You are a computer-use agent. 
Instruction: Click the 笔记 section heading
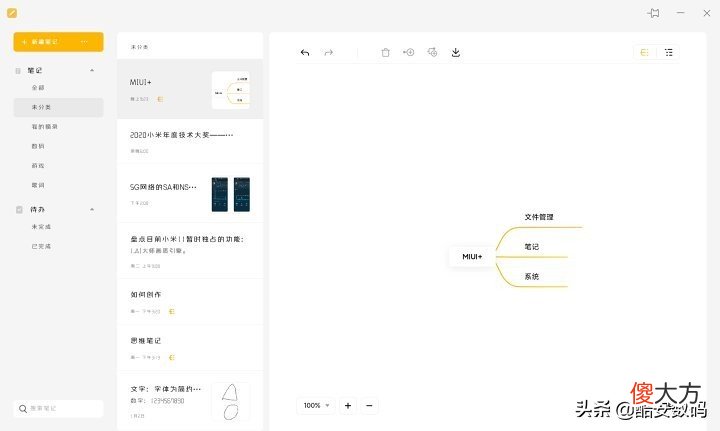tap(35, 71)
